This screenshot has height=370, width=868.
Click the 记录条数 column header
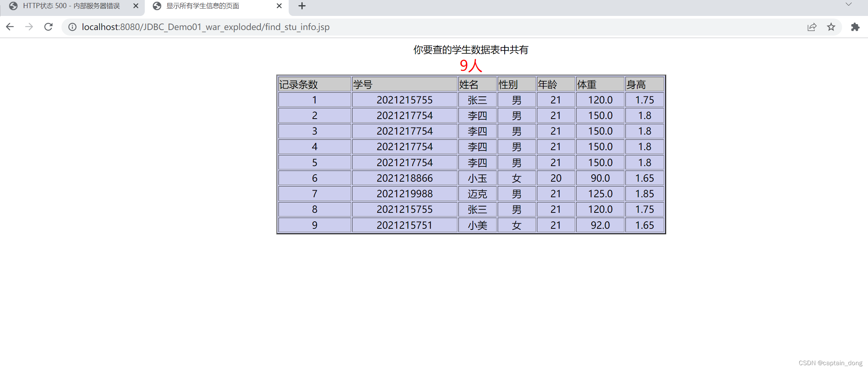point(314,84)
